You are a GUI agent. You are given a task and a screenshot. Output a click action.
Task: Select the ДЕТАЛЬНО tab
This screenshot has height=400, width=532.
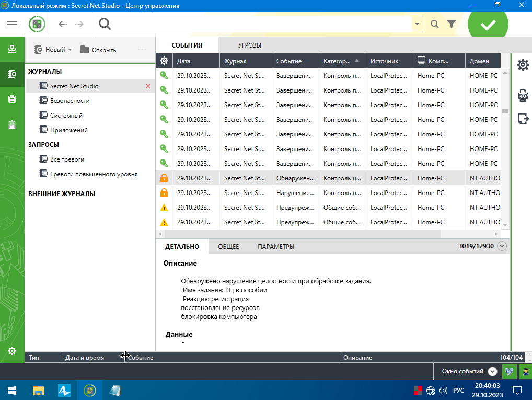coord(182,246)
